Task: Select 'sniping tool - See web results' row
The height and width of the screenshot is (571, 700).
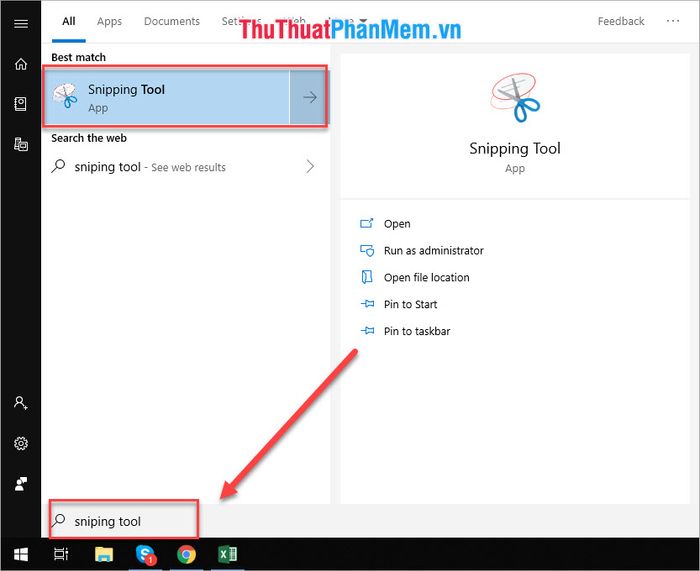Action: point(185,167)
